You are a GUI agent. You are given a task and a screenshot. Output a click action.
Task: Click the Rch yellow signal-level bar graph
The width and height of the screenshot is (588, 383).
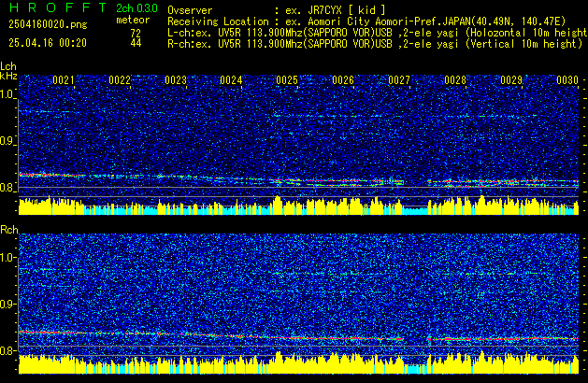(298, 362)
